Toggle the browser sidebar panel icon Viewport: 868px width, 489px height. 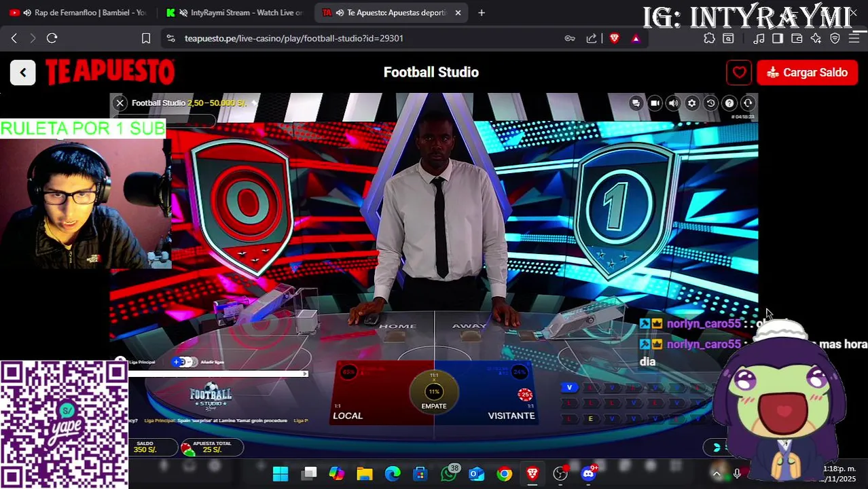(x=778, y=38)
